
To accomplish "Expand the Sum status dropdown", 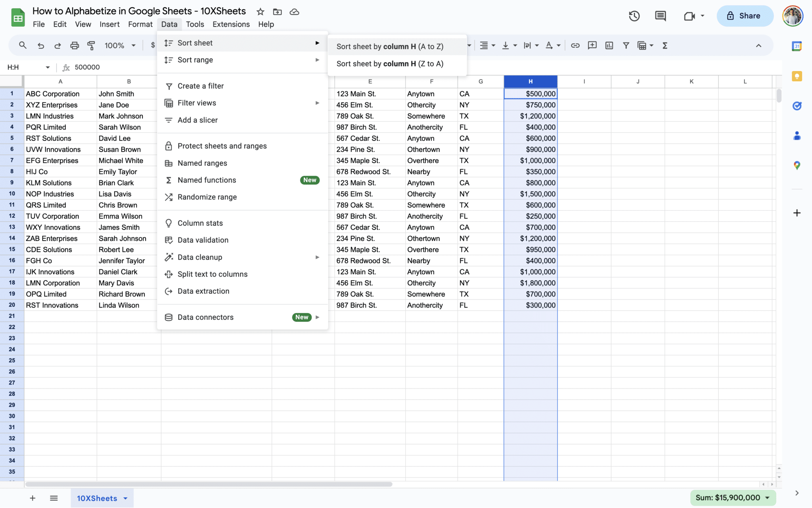I will 767,498.
